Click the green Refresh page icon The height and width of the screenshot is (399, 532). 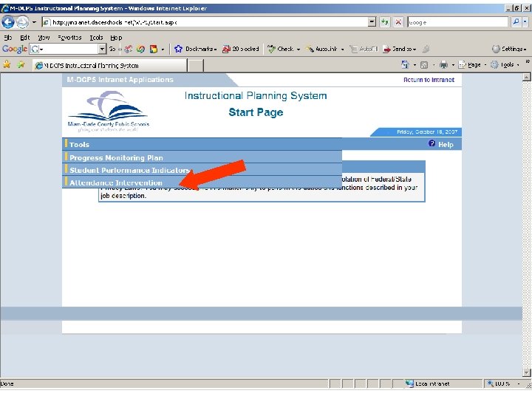(384, 22)
